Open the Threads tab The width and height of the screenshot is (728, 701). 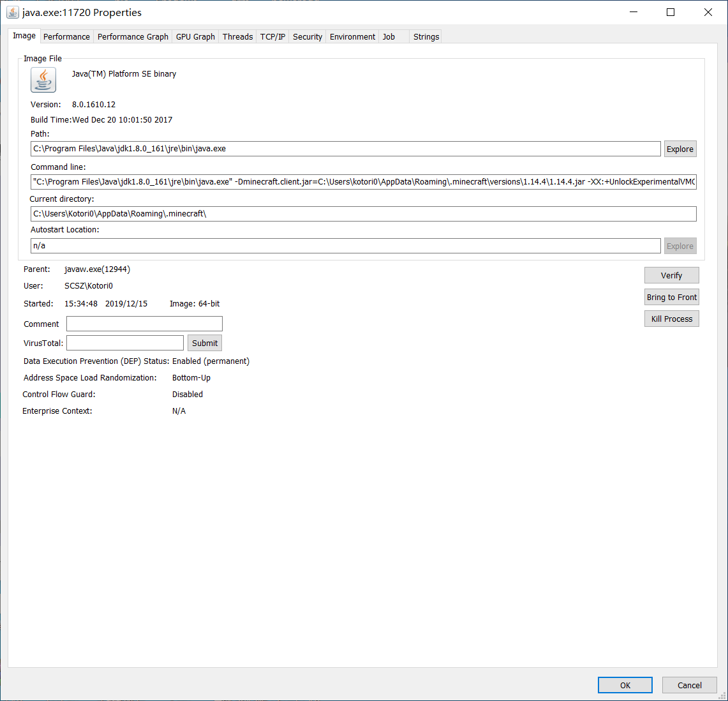[x=237, y=36]
